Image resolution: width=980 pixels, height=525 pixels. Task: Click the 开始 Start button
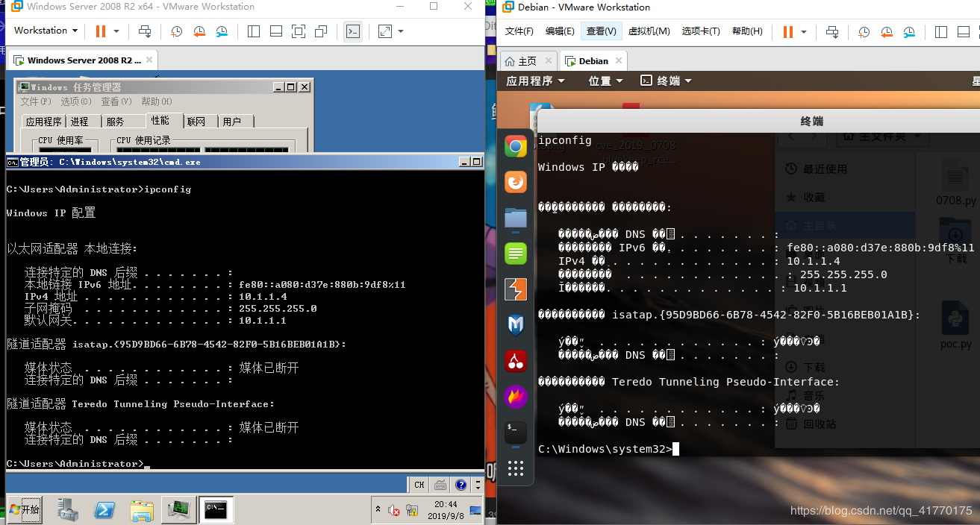point(24,509)
